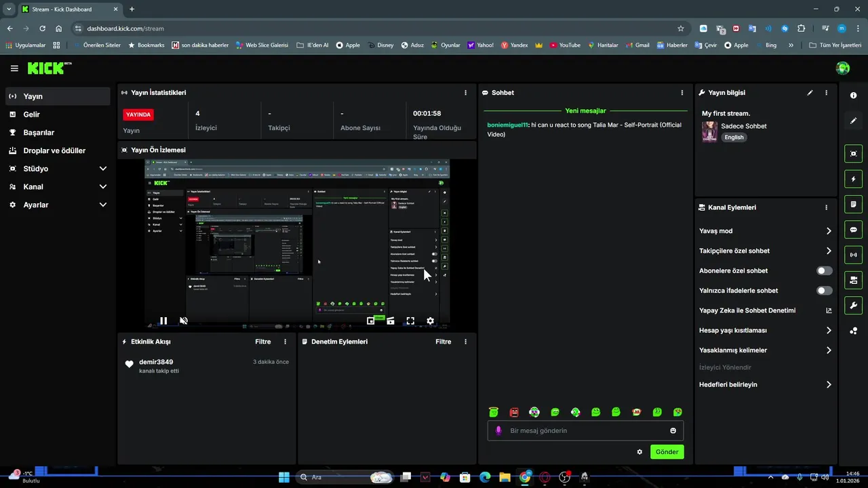Open Hesap yaşı kısıtlaması settings
This screenshot has width=868, height=488.
point(765,331)
